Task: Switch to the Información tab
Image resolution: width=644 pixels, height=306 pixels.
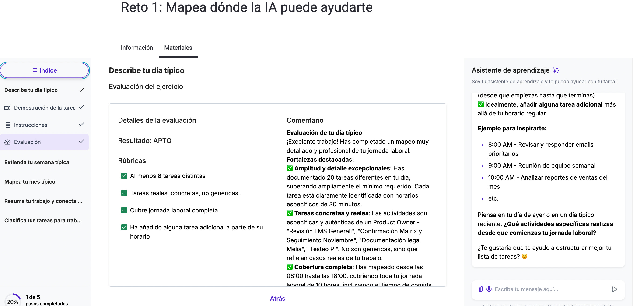Action: [x=137, y=48]
